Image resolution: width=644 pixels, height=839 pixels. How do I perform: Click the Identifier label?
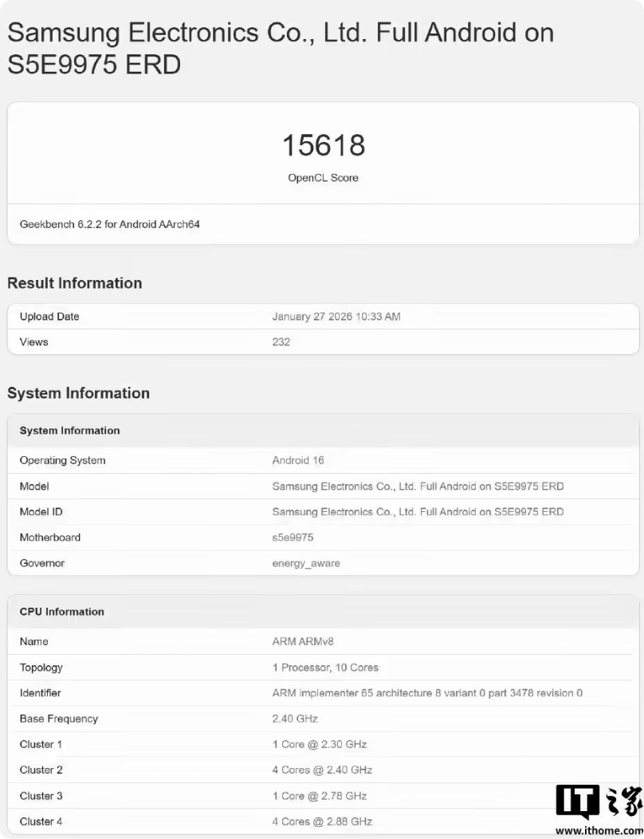click(40, 693)
